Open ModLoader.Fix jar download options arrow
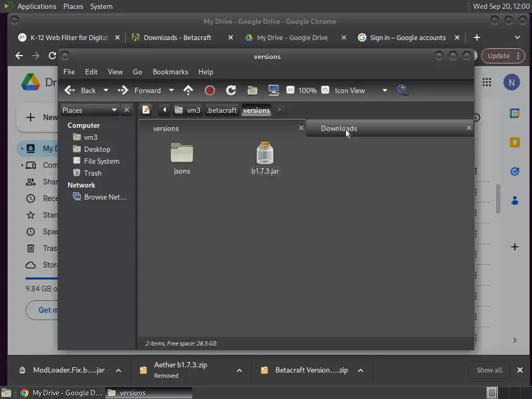 tap(118, 370)
